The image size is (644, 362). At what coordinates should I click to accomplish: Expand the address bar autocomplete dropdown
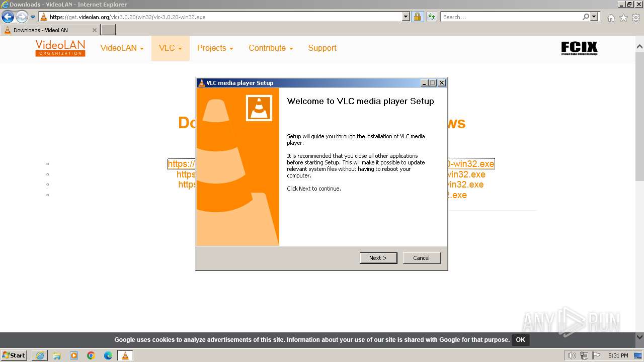coord(406,17)
